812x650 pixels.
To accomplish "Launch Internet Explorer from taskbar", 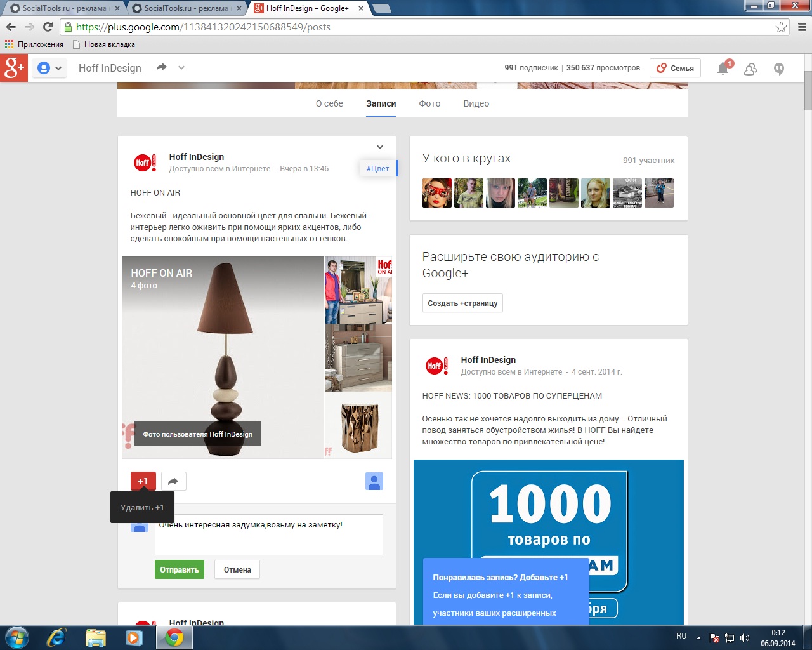I will coord(56,637).
